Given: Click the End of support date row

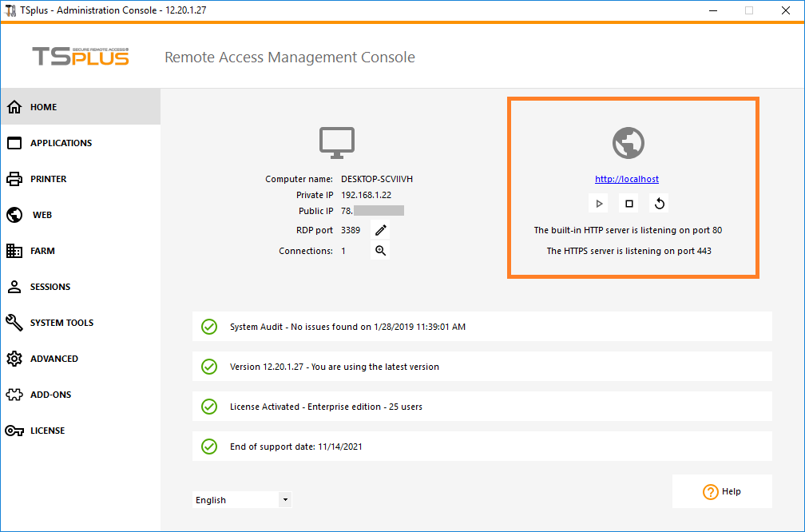Looking at the screenshot, I should tap(482, 447).
